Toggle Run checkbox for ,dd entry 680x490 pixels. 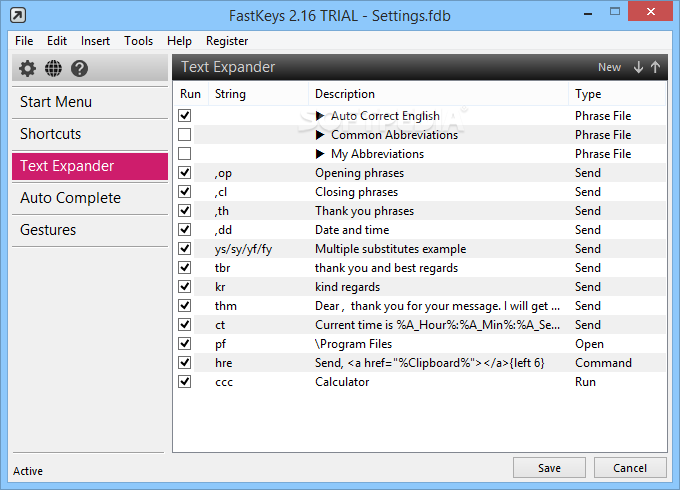(x=185, y=229)
